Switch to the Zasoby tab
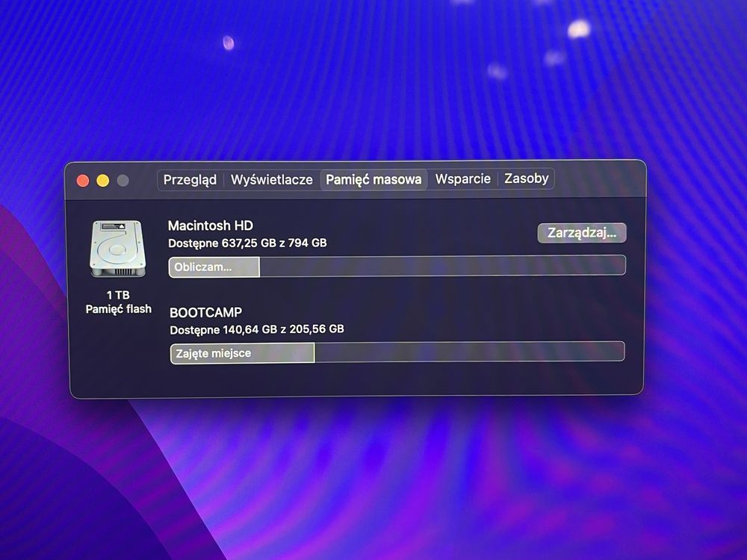 pyautogui.click(x=527, y=178)
